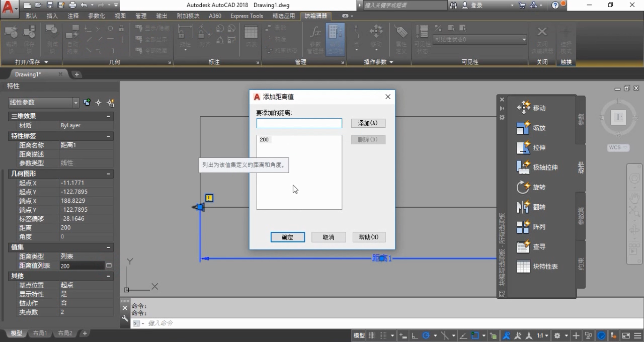
Task: Select the 拉伸 action in the palette
Action: pyautogui.click(x=531, y=148)
